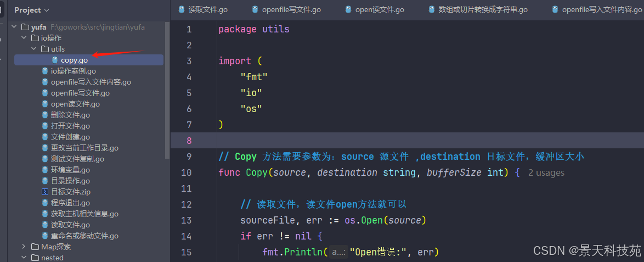The width and height of the screenshot is (644, 262).
Task: Click the Project panel vertical scrollbar
Action: pos(167,82)
